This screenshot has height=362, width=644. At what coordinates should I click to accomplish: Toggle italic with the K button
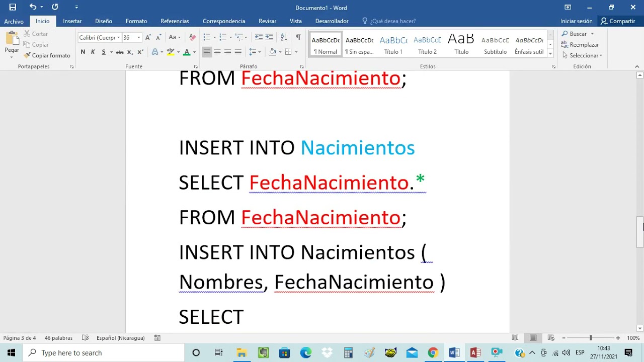(93, 52)
